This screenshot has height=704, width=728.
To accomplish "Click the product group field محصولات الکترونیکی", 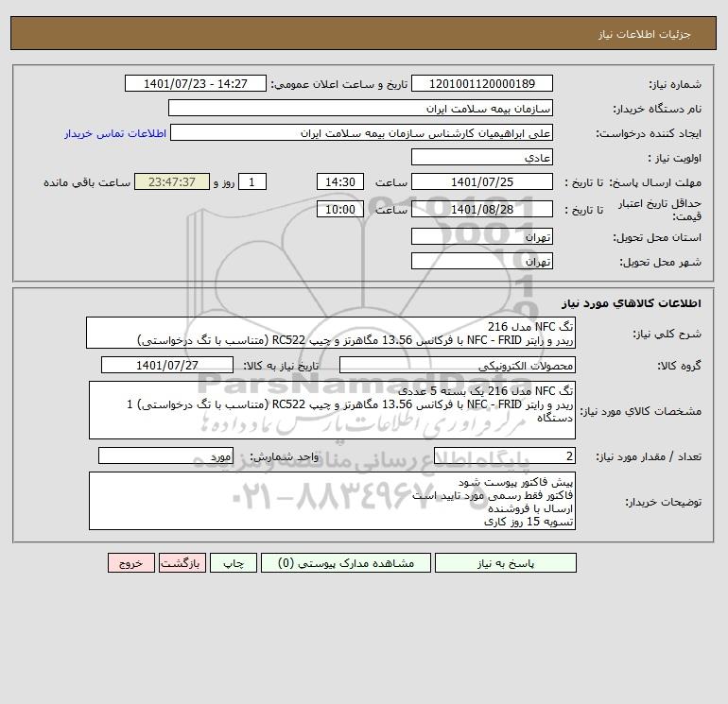I will tap(458, 365).
